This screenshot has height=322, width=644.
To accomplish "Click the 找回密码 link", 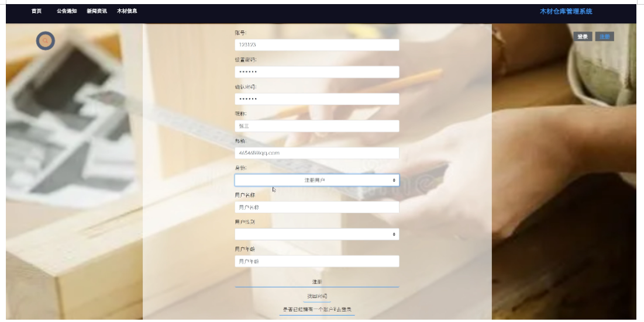I will click(316, 296).
